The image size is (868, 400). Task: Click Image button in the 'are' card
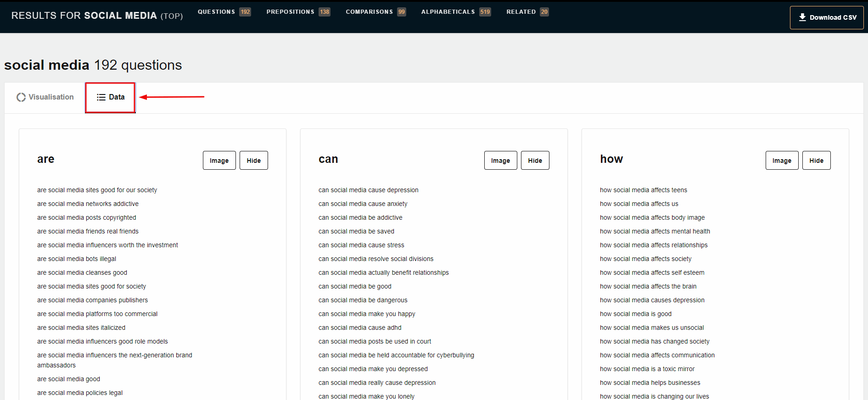pos(219,161)
